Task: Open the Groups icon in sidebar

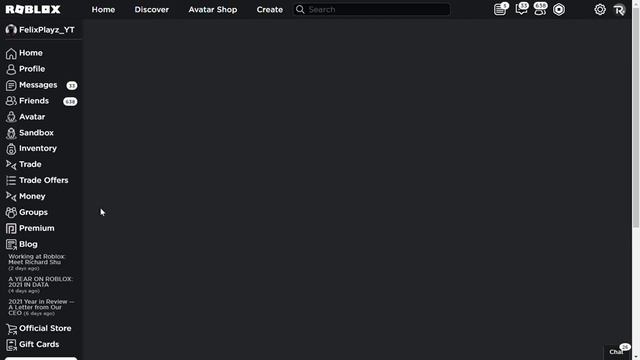Action: [x=11, y=212]
